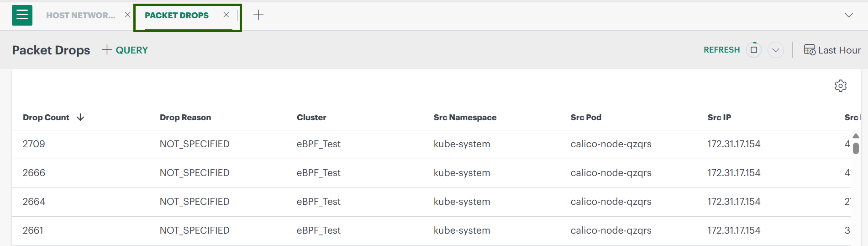Screen dimensions: 868x246
Task: Expand the top-right chevron menu
Action: click(x=848, y=15)
